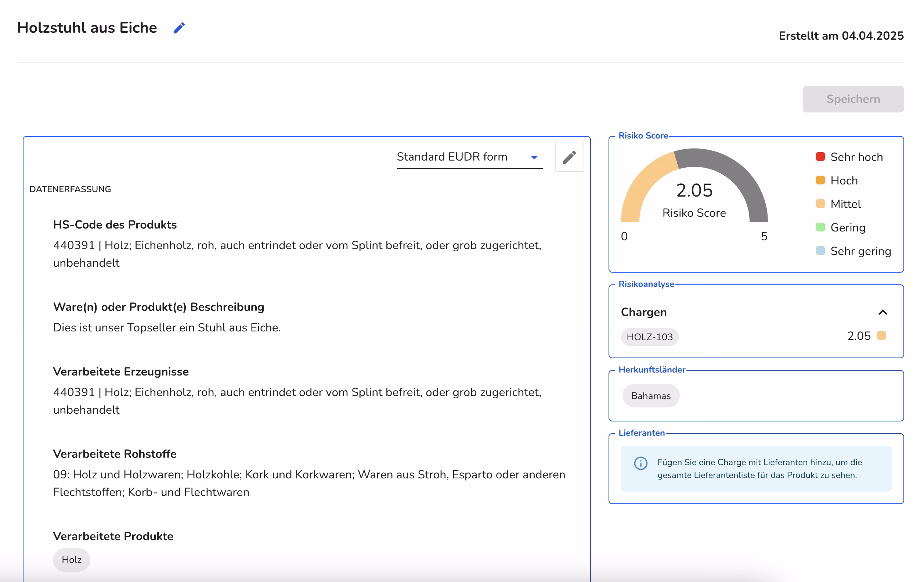
Task: Click the Speichern button
Action: tap(853, 99)
